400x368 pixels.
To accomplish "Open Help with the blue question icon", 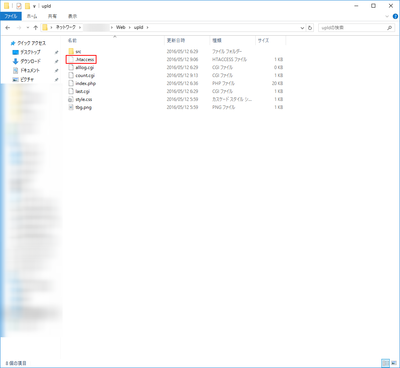I will pyautogui.click(x=395, y=16).
